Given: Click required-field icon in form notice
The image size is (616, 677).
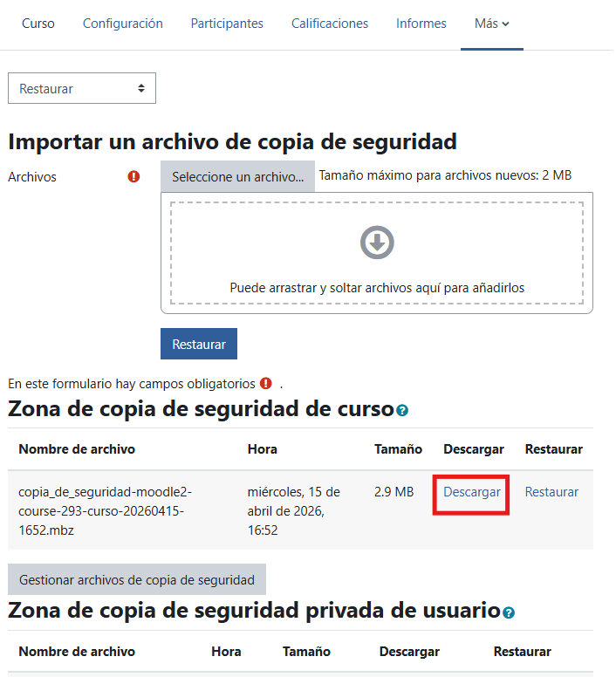Looking at the screenshot, I should click(x=266, y=383).
